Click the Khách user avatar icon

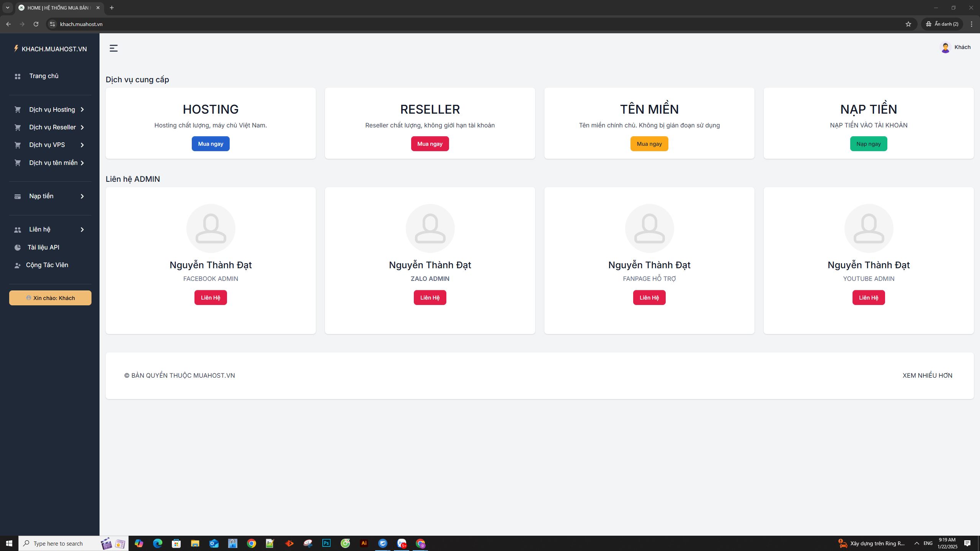[x=945, y=47]
